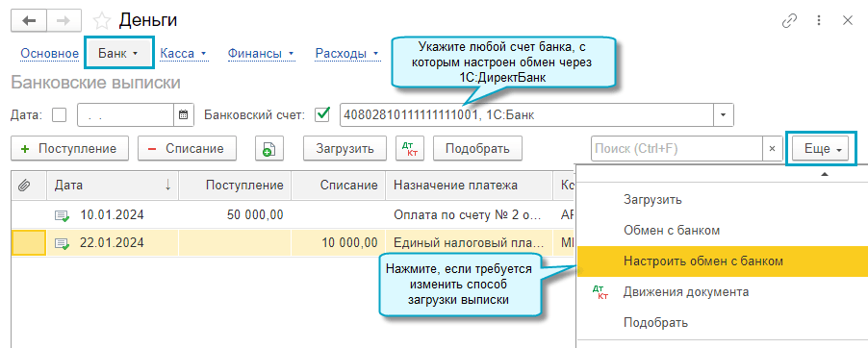Close the Деньги form
Viewport: 868px width, 348px height.
click(848, 21)
